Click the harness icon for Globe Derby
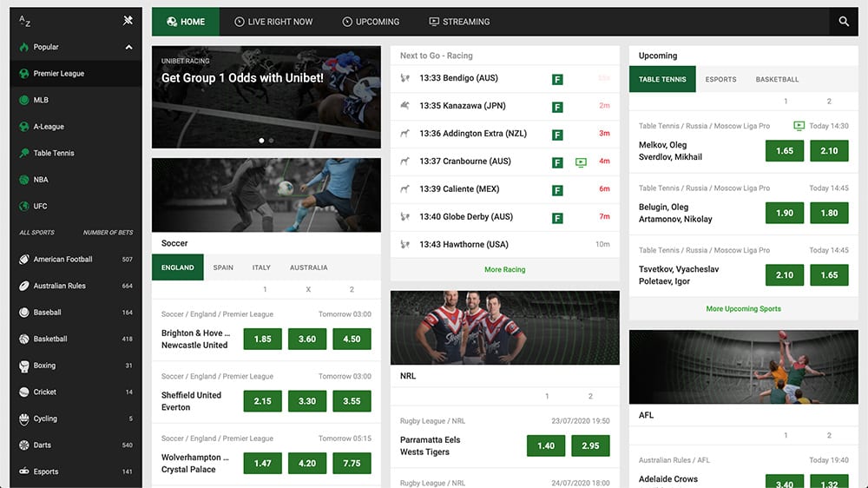868x488 pixels. pyautogui.click(x=405, y=216)
